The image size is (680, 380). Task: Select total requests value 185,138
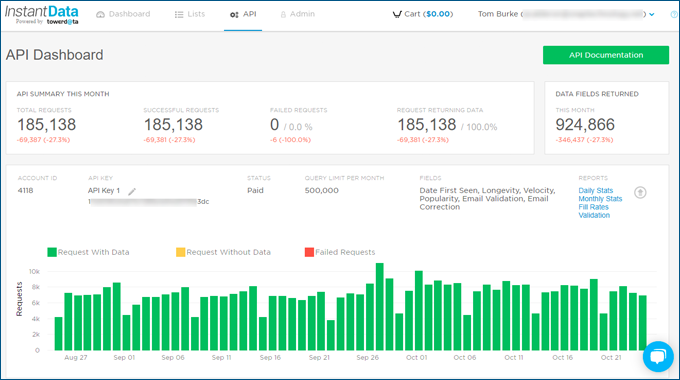46,125
